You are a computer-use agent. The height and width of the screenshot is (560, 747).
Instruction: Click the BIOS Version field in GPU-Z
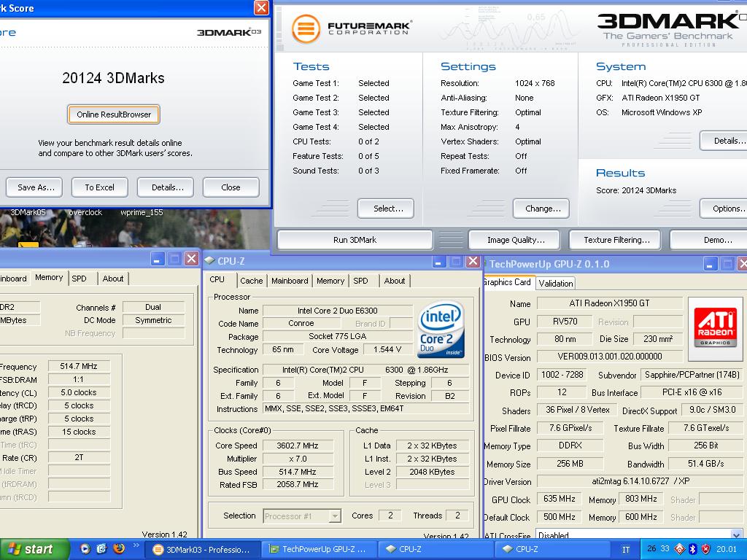(x=609, y=356)
